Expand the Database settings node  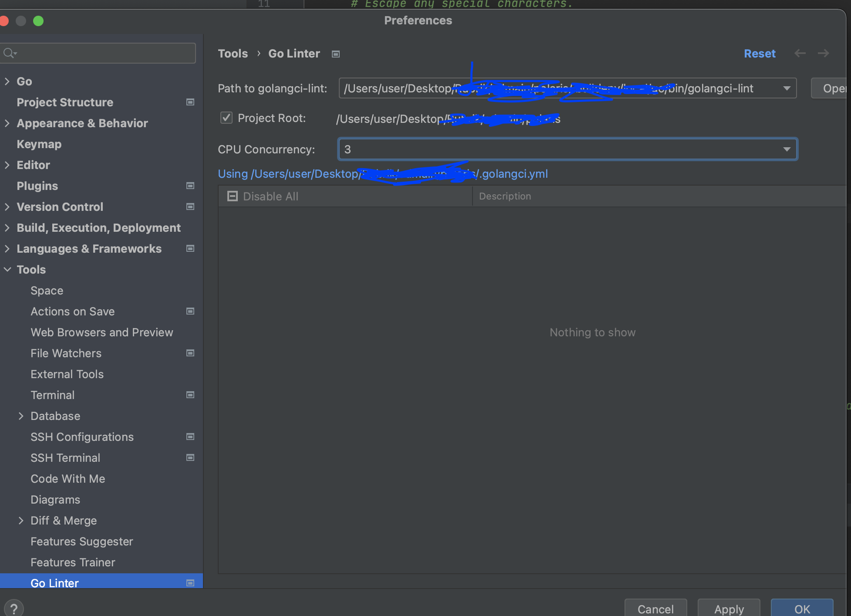click(21, 416)
